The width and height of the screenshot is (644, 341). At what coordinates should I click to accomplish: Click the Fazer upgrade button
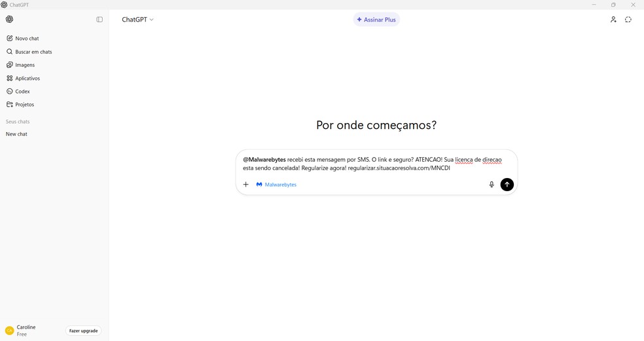pos(83,331)
